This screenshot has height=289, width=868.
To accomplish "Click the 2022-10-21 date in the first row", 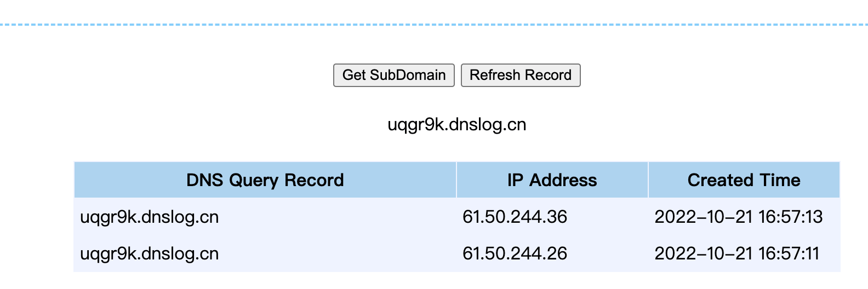I will (x=703, y=217).
